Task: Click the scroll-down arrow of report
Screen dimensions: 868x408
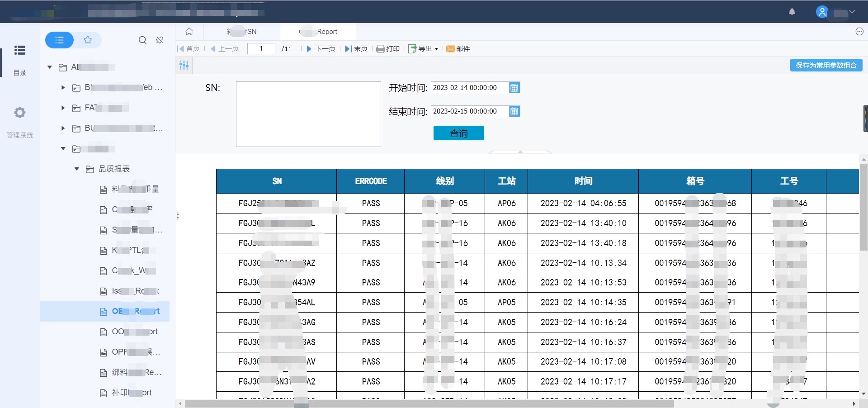Action: pos(863,394)
